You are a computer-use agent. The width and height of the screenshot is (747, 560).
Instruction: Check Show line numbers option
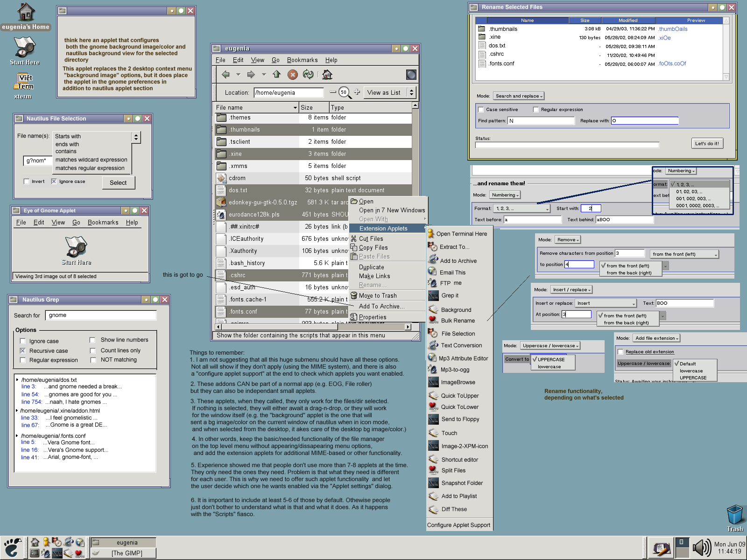(x=92, y=340)
